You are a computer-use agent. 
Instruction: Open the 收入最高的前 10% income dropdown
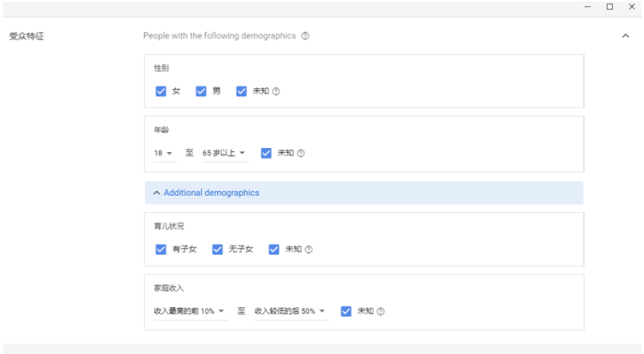(x=191, y=311)
